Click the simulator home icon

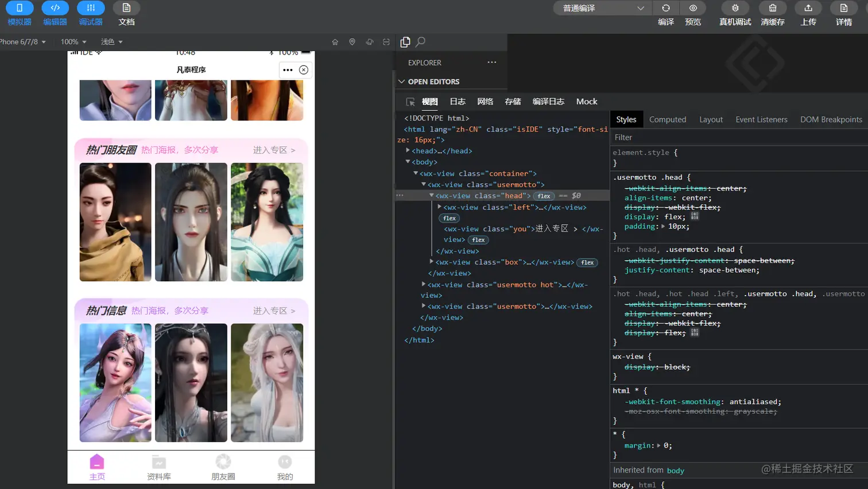(x=335, y=42)
